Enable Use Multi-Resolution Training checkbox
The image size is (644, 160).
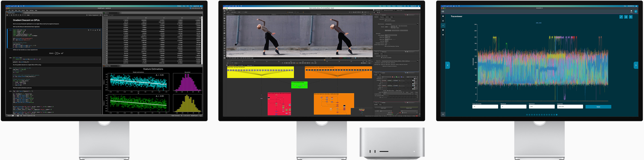[x=386, y=46]
